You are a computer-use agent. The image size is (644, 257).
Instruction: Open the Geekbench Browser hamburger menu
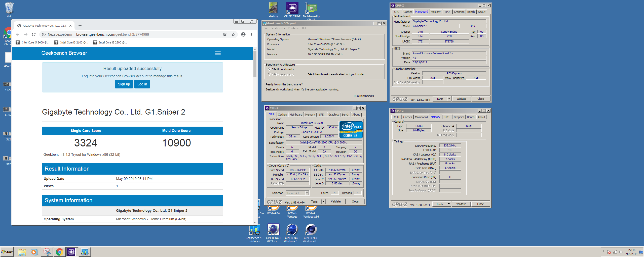tap(218, 53)
